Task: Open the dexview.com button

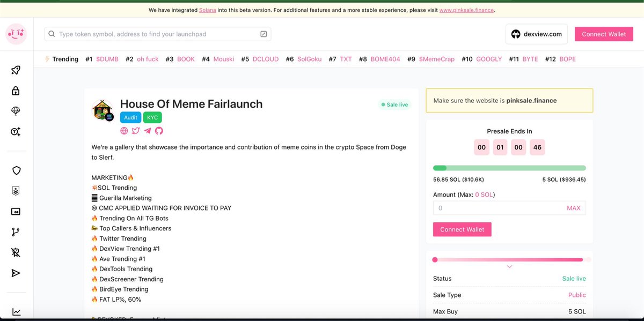Action: (x=537, y=34)
